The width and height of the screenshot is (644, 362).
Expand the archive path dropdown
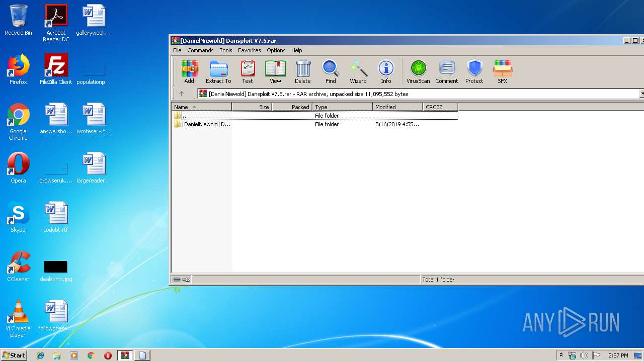(642, 94)
